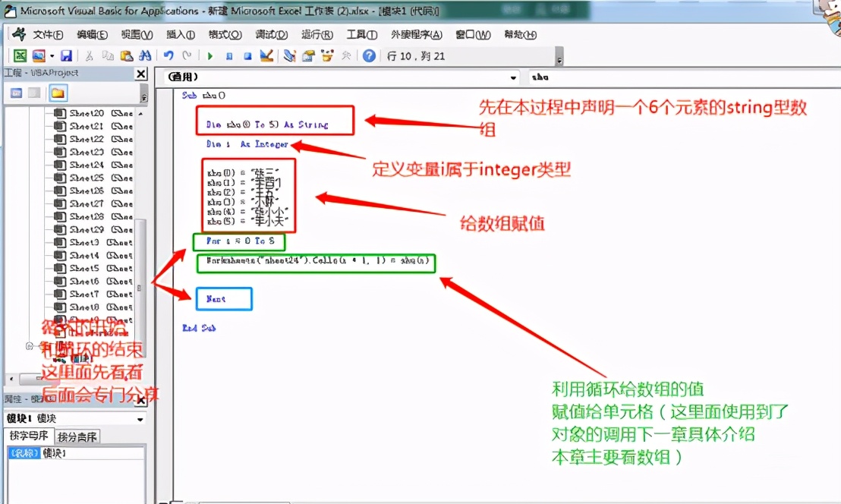
Task: Open the 插入(I) menu
Action: 180,35
